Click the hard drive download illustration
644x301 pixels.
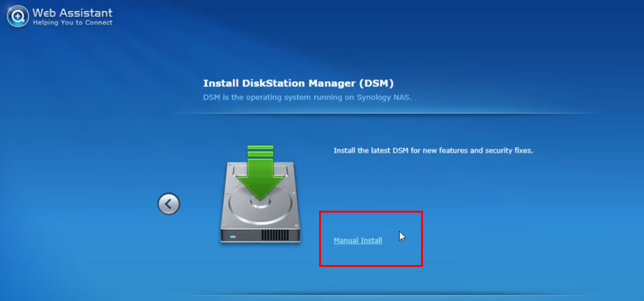click(x=260, y=194)
